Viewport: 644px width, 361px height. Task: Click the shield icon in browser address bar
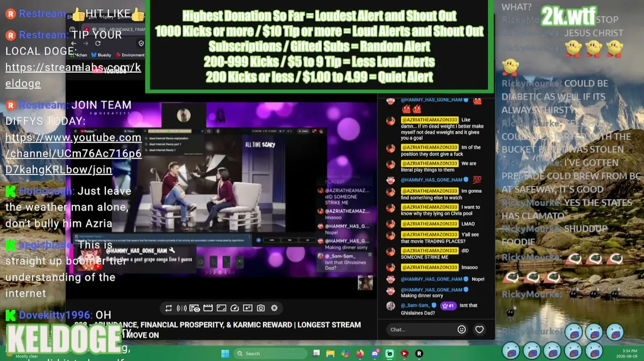tap(141, 44)
